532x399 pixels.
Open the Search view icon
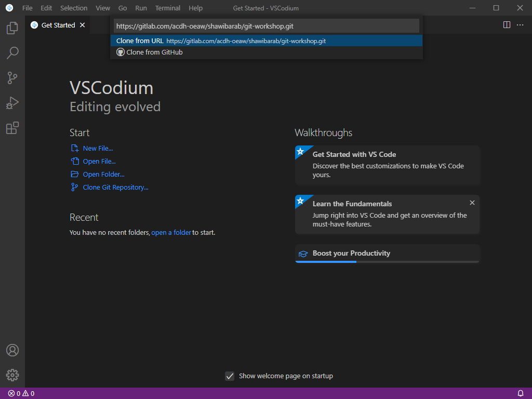click(12, 52)
